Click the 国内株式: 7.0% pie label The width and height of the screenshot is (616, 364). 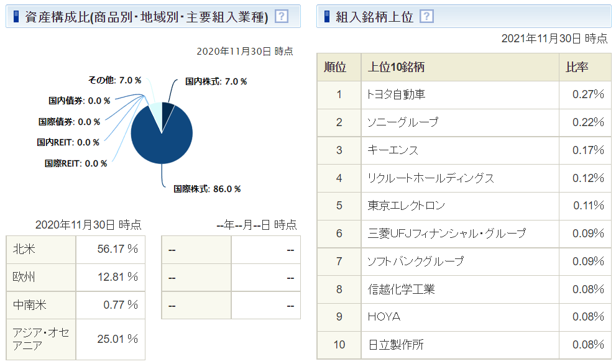pyautogui.click(x=216, y=81)
